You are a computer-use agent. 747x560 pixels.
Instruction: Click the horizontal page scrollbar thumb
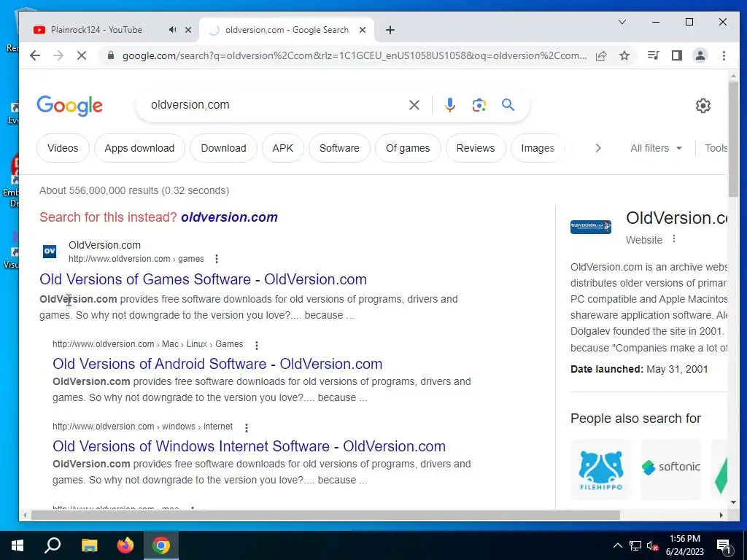pyautogui.click(x=325, y=516)
